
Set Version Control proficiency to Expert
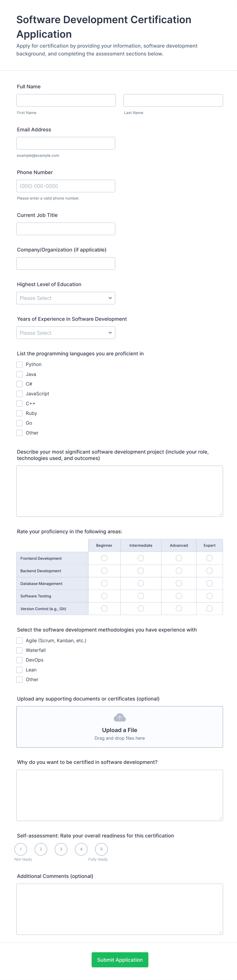(x=209, y=609)
